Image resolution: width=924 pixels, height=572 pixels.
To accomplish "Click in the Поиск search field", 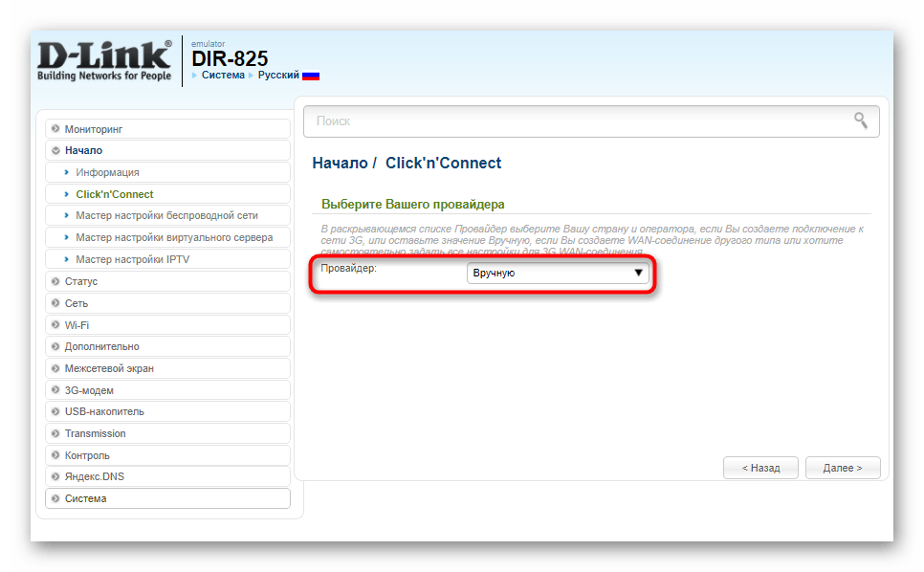I will (x=574, y=121).
